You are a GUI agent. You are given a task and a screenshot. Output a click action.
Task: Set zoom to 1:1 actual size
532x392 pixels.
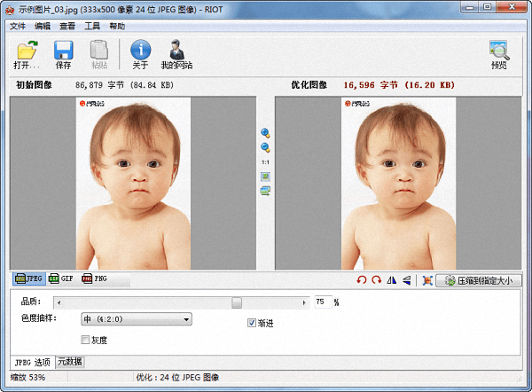coord(265,162)
